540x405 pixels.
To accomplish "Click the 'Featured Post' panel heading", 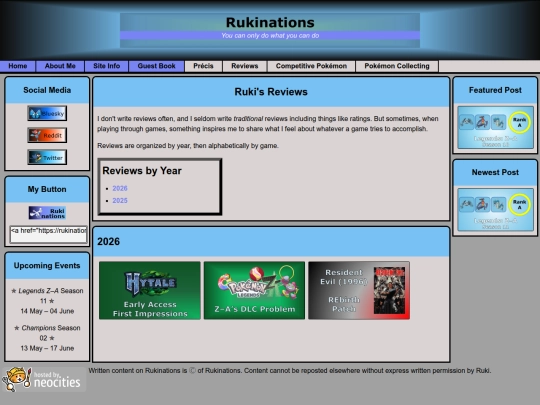I will [495, 90].
